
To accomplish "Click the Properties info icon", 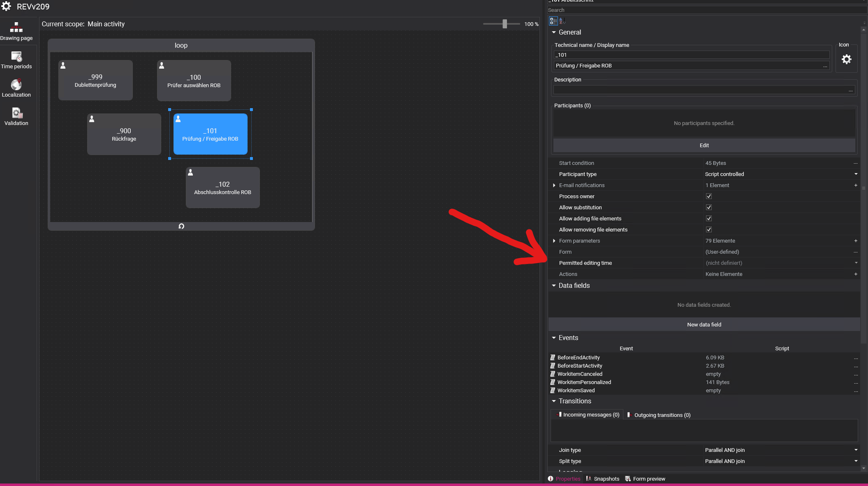I will [551, 479].
